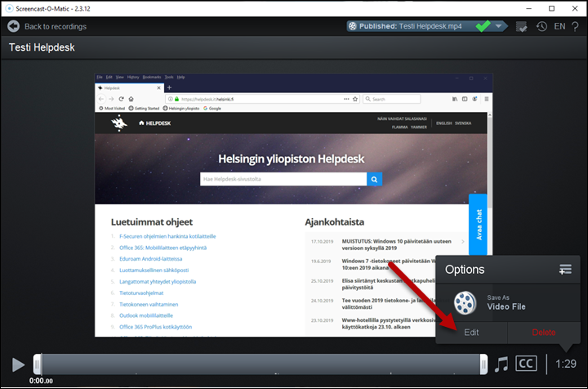Click the ENGLISH language link in preview
Image resolution: width=588 pixels, height=389 pixels.
pos(444,123)
